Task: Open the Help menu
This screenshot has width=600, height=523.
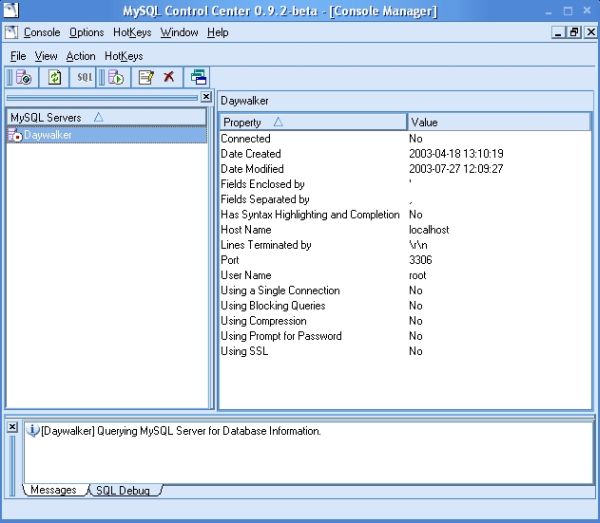Action: coord(218,33)
